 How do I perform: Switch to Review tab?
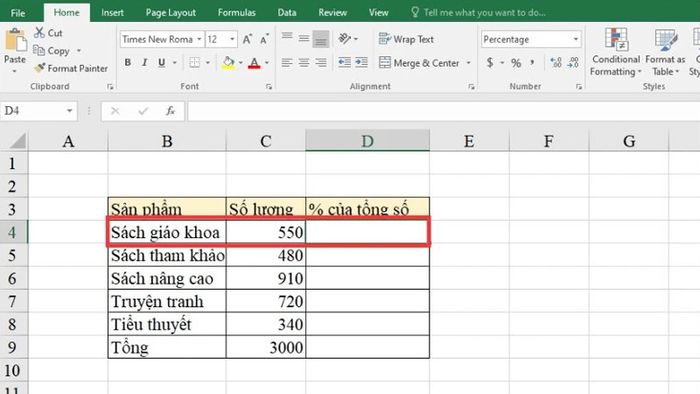[333, 12]
